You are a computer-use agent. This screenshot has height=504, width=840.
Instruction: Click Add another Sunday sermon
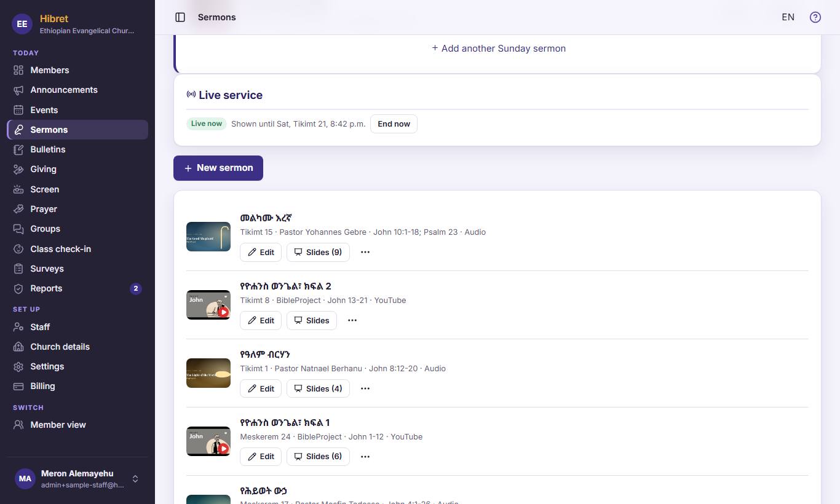pos(499,49)
